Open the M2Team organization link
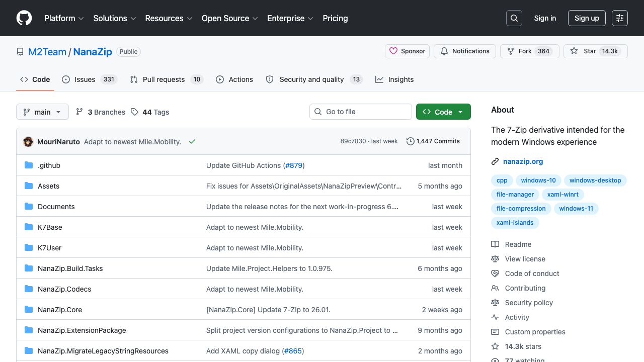 [47, 51]
